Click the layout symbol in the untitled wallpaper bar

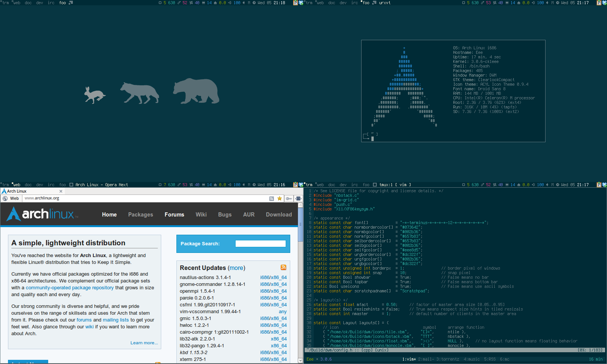(x=71, y=3)
